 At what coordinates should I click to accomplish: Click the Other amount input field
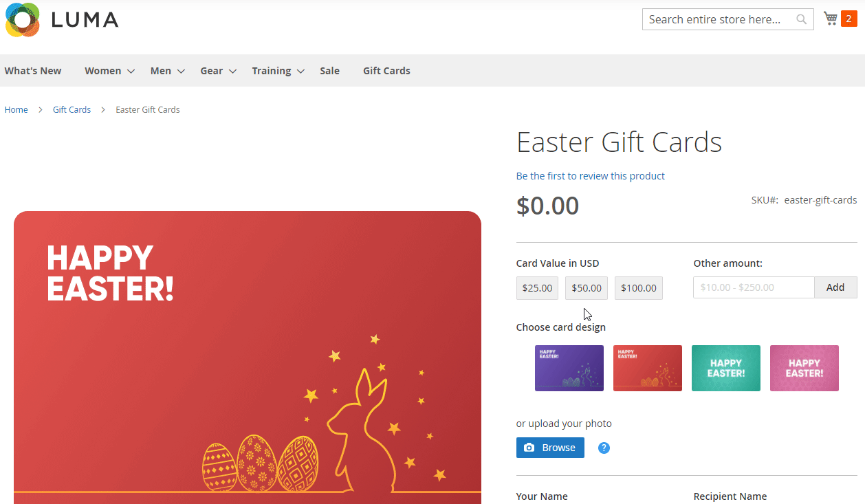[754, 287]
